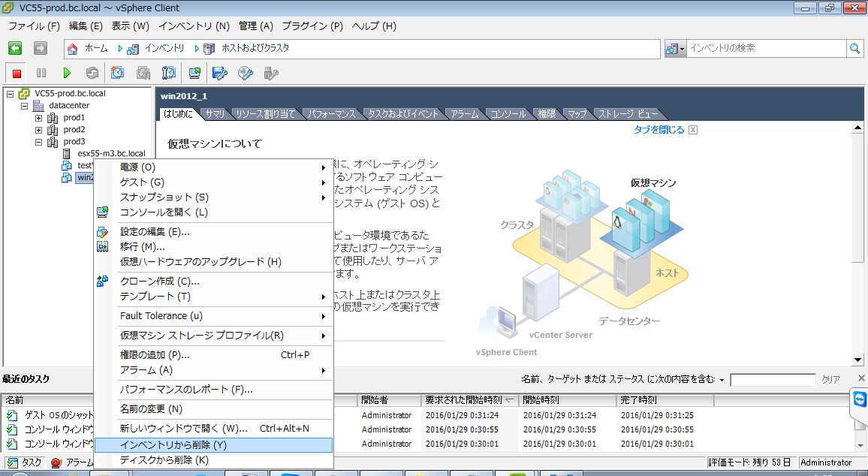
Task: Click the TeamViewer side panel icon
Action: pyautogui.click(x=860, y=400)
